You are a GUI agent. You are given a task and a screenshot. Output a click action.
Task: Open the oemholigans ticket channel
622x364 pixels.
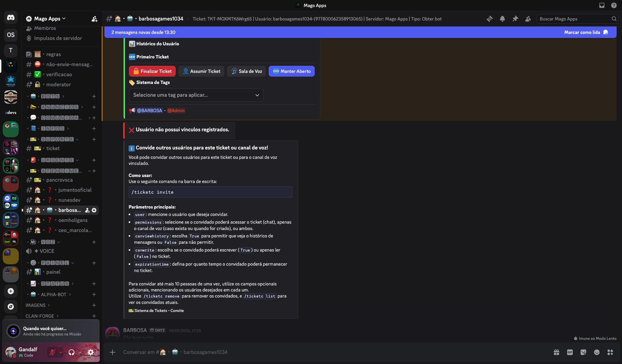point(61,220)
